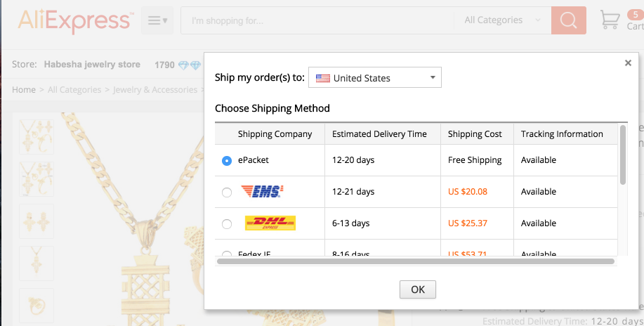Click the AliExpress logo
Screen dimensions: 644x326
pos(76,20)
